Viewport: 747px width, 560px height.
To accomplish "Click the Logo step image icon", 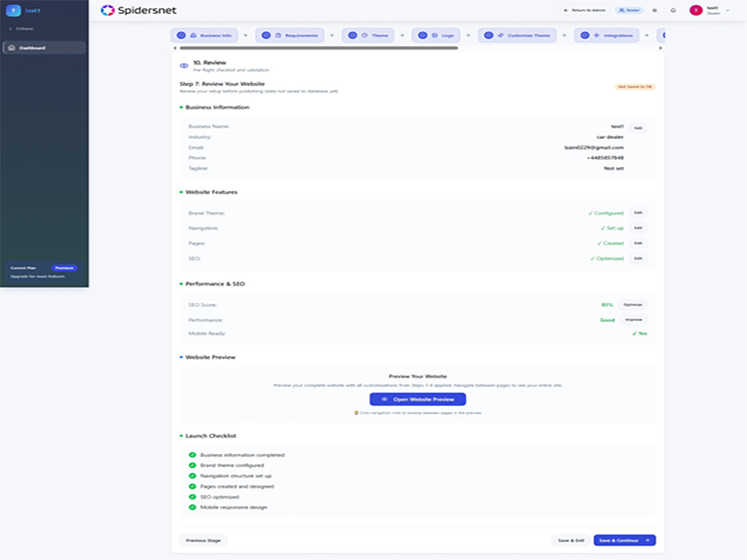I will click(x=435, y=35).
